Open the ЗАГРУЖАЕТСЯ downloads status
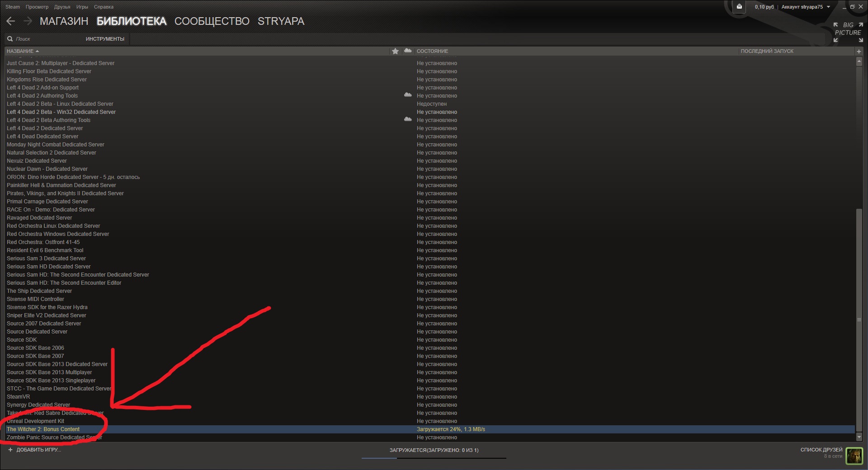Screen dimensions: 868x470 434,450
